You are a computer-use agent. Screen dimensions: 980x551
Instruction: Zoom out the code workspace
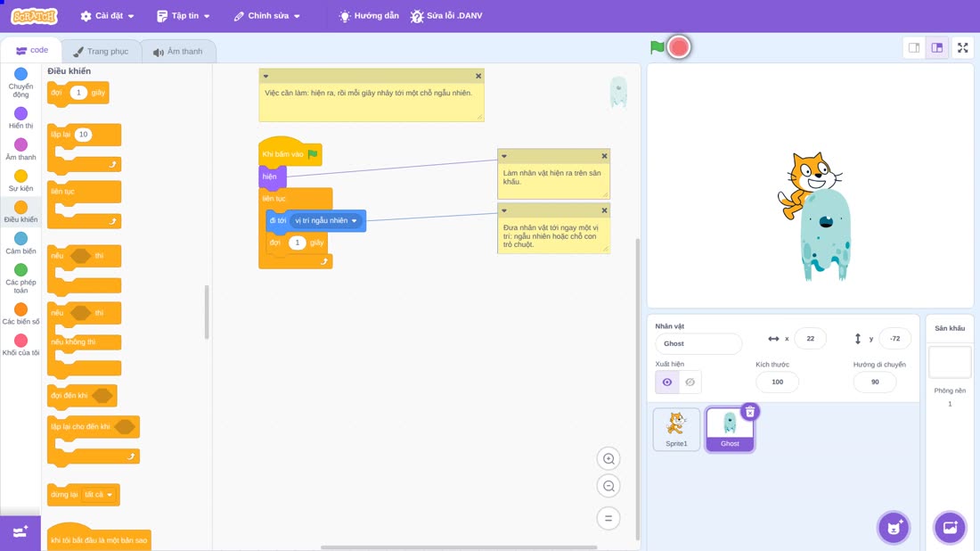(x=608, y=486)
